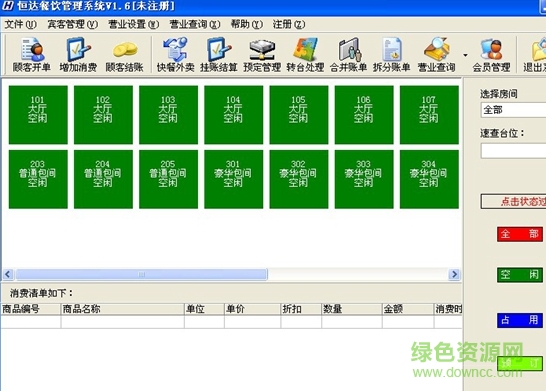This screenshot has height=391, width=546.
Task: Click right arrow of horizontal scrollbar
Action: [454, 274]
